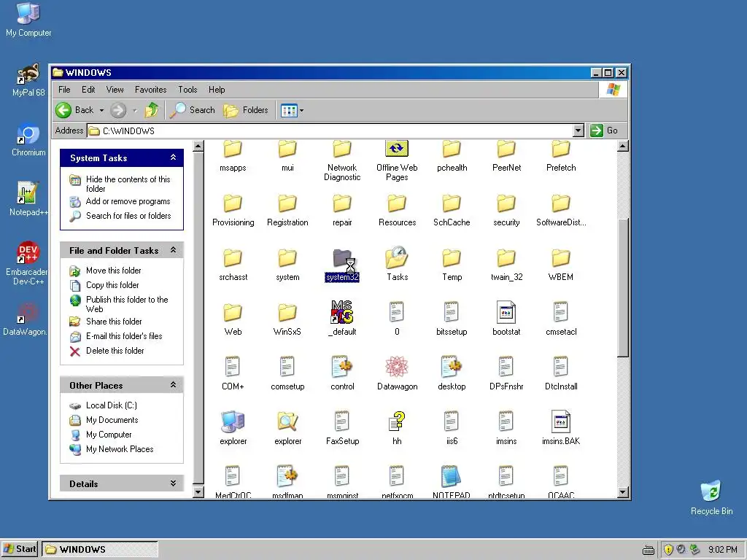The width and height of the screenshot is (747, 560).
Task: Toggle the Folders pane button
Action: (246, 110)
